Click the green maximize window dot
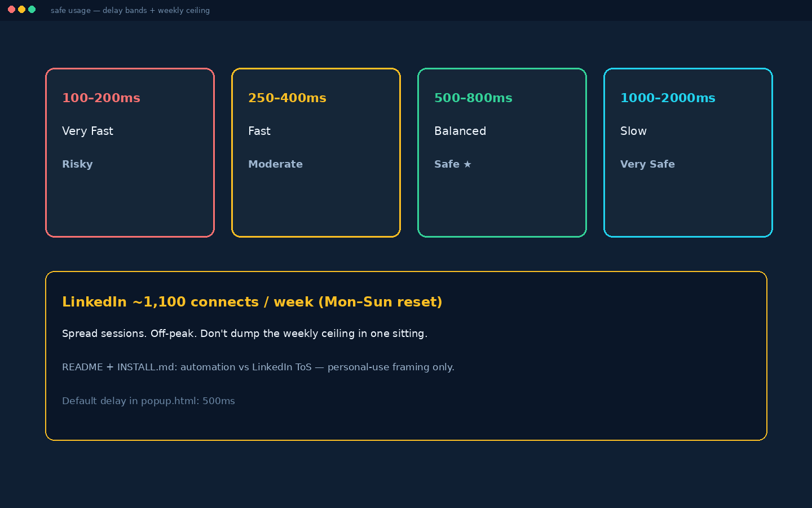Viewport: 812px width, 508px height. [32, 10]
